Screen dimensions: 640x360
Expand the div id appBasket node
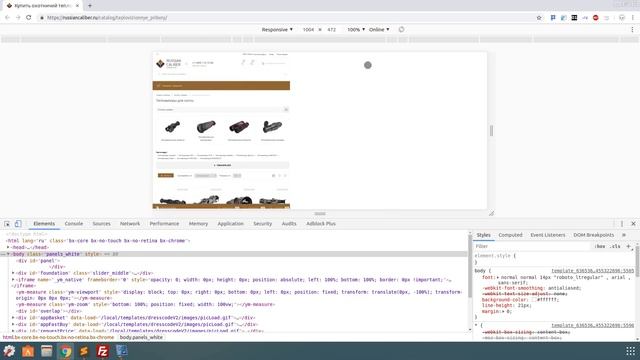point(13,318)
